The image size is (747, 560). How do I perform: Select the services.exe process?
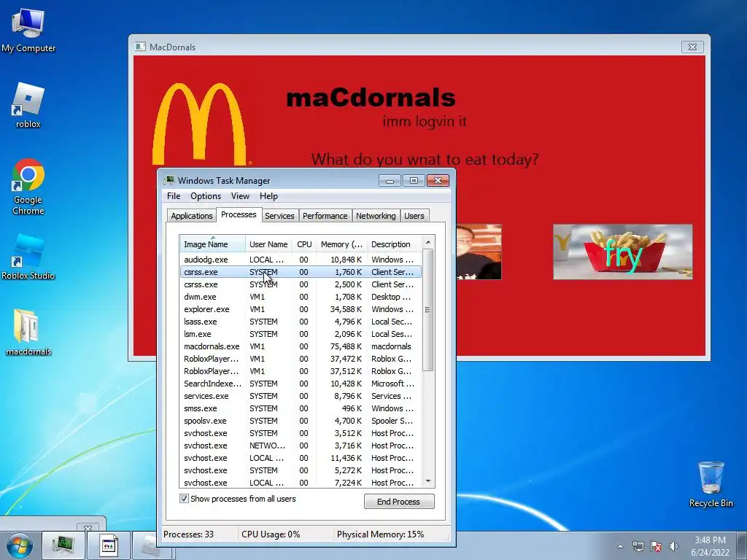(x=300, y=396)
